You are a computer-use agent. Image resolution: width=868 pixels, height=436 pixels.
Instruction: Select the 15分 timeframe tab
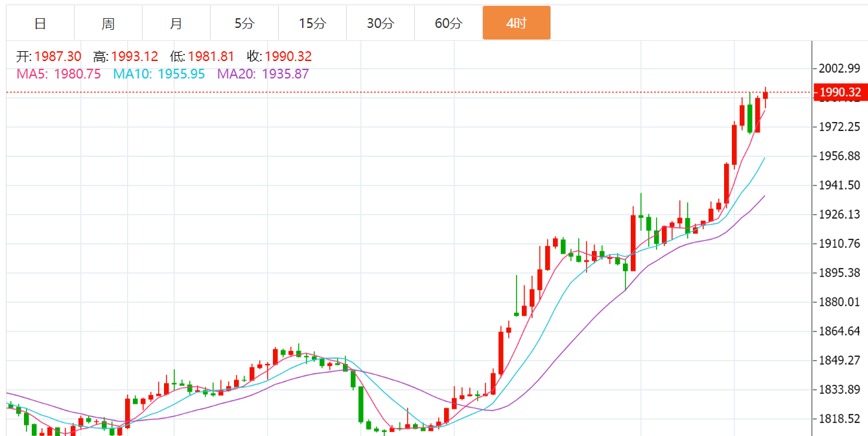[x=312, y=23]
